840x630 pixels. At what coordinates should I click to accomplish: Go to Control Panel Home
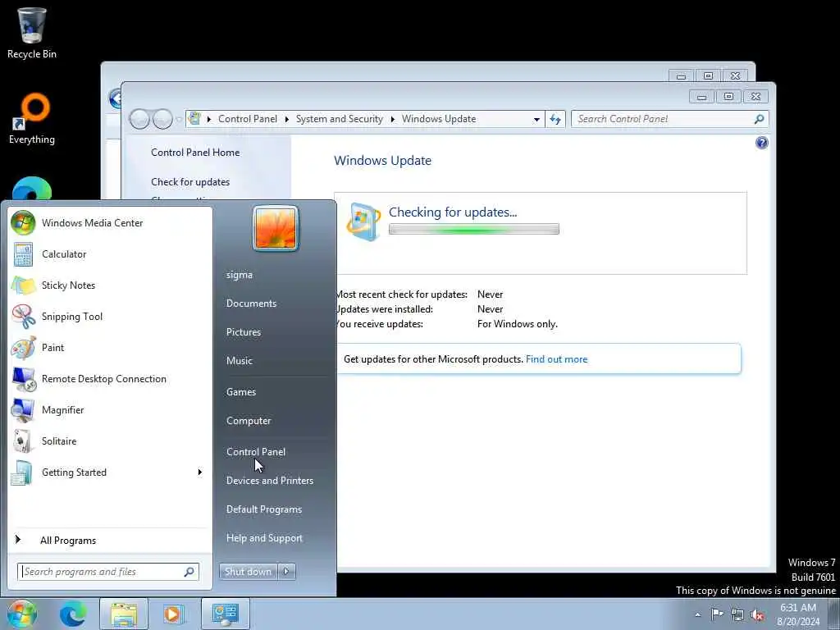(195, 153)
